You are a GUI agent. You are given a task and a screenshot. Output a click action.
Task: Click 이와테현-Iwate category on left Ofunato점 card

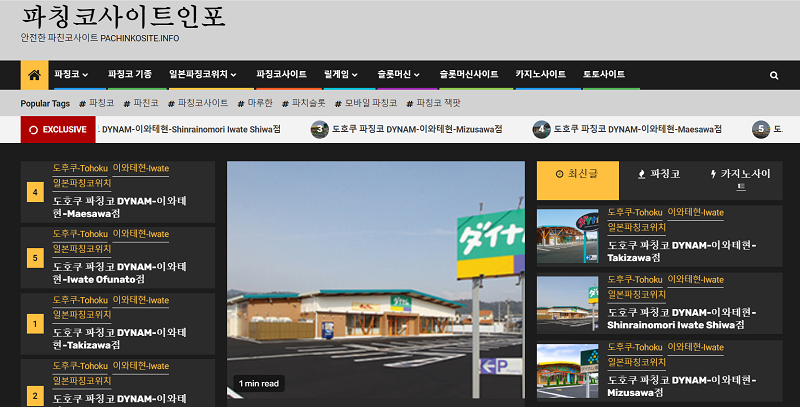tap(141, 234)
